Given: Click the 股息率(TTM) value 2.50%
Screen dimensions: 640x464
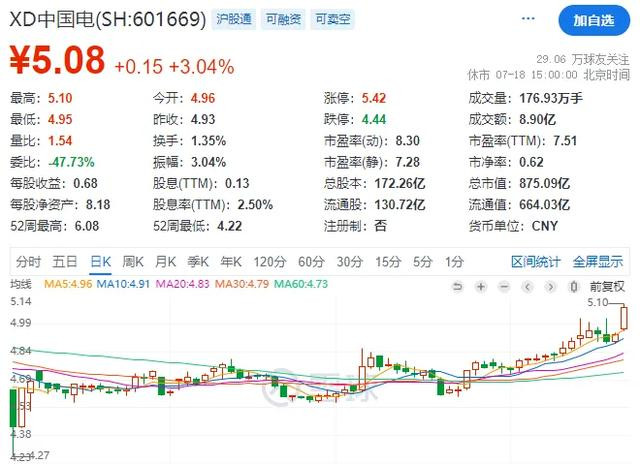Looking at the screenshot, I should pos(256,204).
